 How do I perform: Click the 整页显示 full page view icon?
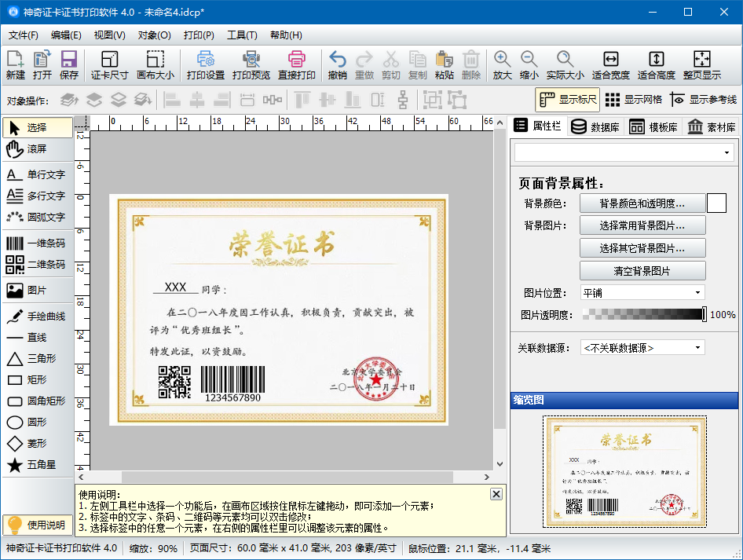click(x=702, y=65)
